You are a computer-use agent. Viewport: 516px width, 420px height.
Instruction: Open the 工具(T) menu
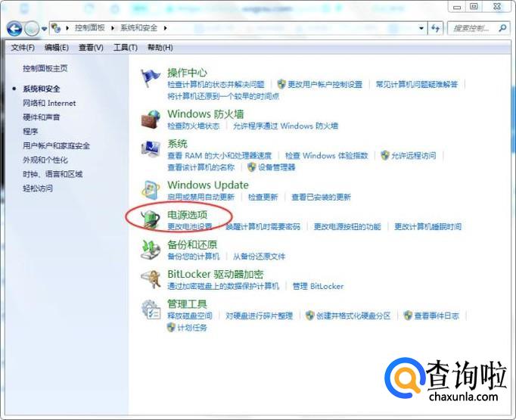[x=126, y=48]
